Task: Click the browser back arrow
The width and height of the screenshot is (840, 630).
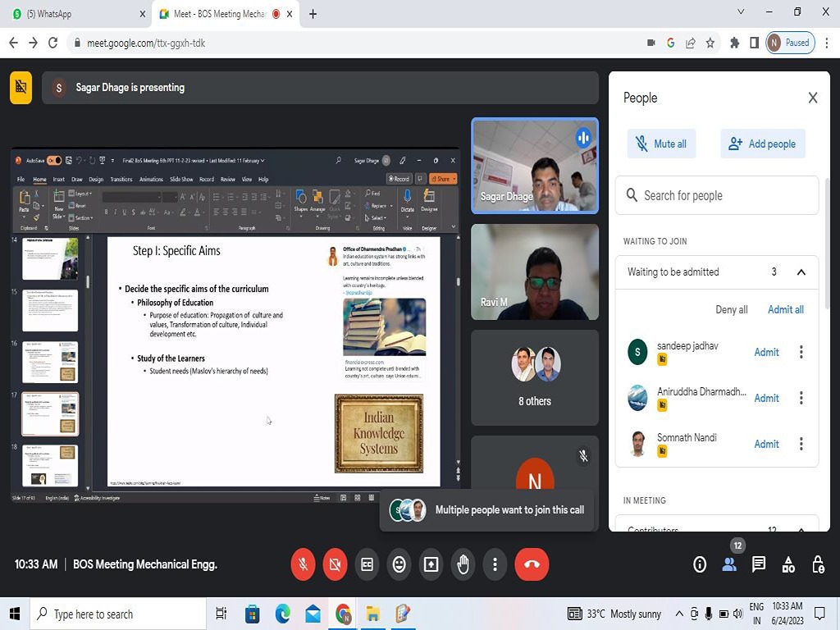Action: click(13, 43)
